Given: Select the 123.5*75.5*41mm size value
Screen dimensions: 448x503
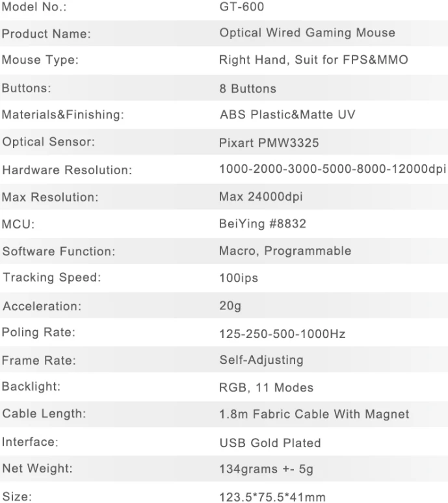Looking at the screenshot, I should 272,497.
